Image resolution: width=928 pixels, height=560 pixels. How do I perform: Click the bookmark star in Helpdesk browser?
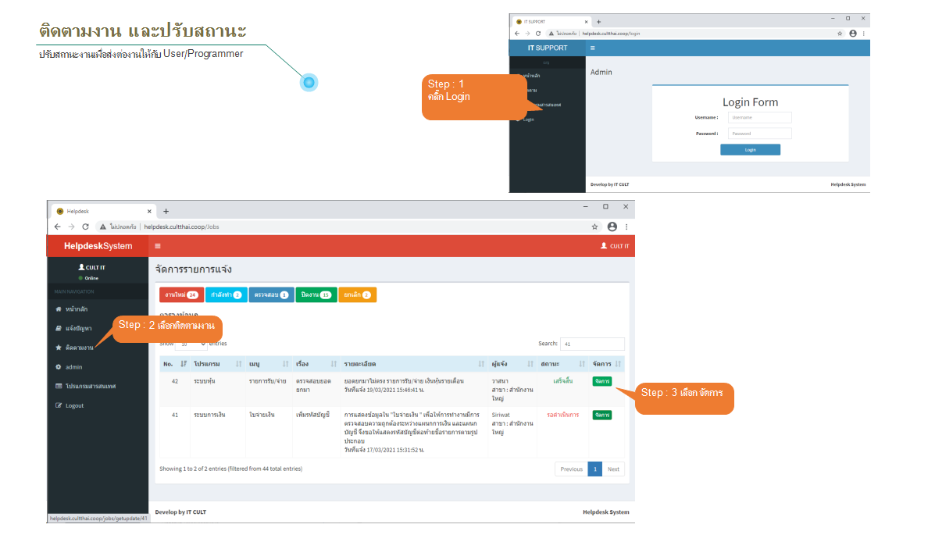pyautogui.click(x=594, y=226)
